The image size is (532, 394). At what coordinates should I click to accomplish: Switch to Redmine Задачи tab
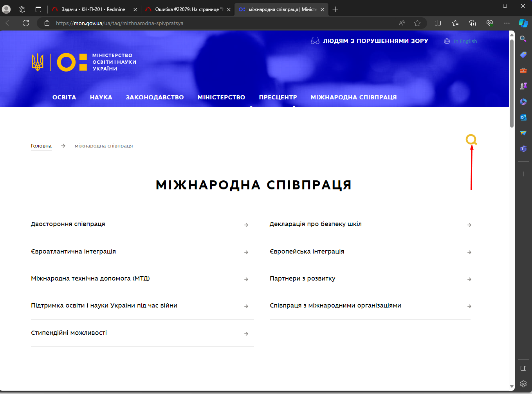93,9
